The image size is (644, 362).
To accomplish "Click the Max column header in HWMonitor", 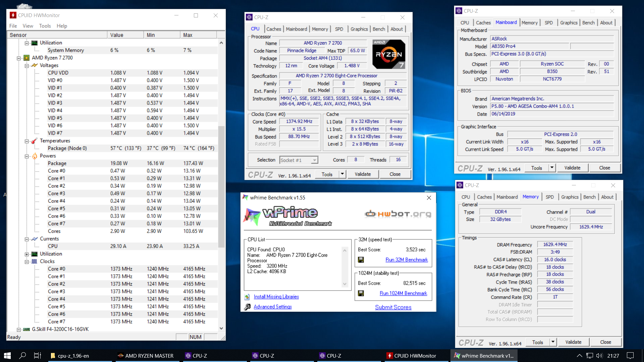I will pos(198,35).
